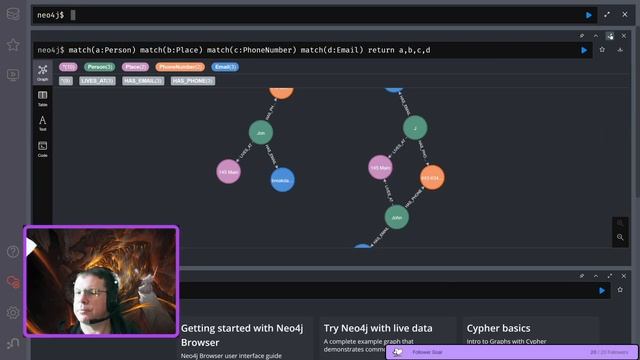
Task: Re-run the match query with its play button
Action: (584, 50)
